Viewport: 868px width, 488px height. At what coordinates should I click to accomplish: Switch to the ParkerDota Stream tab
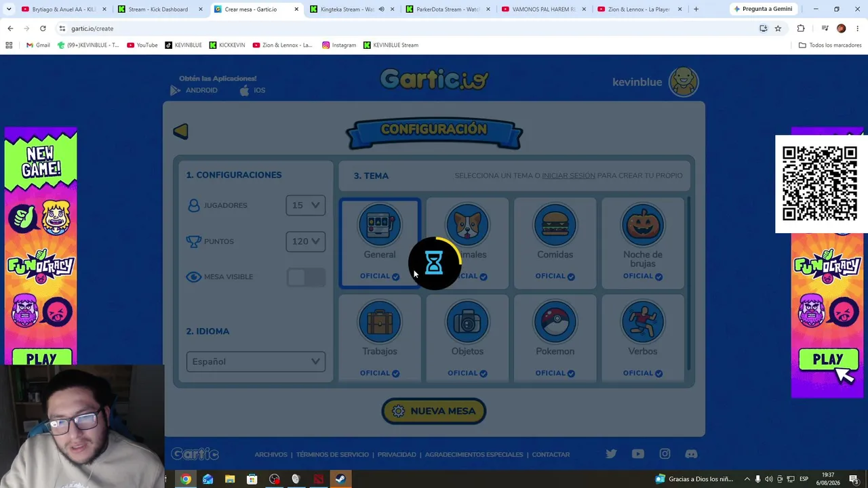[x=448, y=9]
